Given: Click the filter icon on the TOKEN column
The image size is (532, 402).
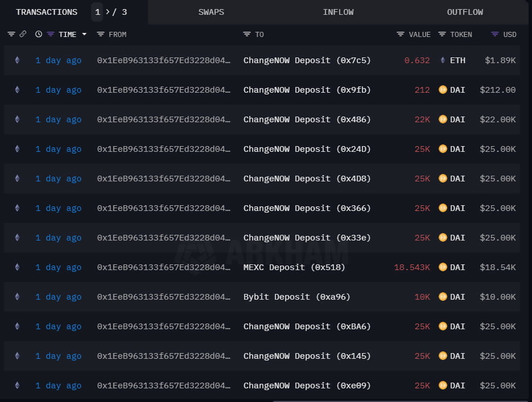Looking at the screenshot, I should coord(442,34).
